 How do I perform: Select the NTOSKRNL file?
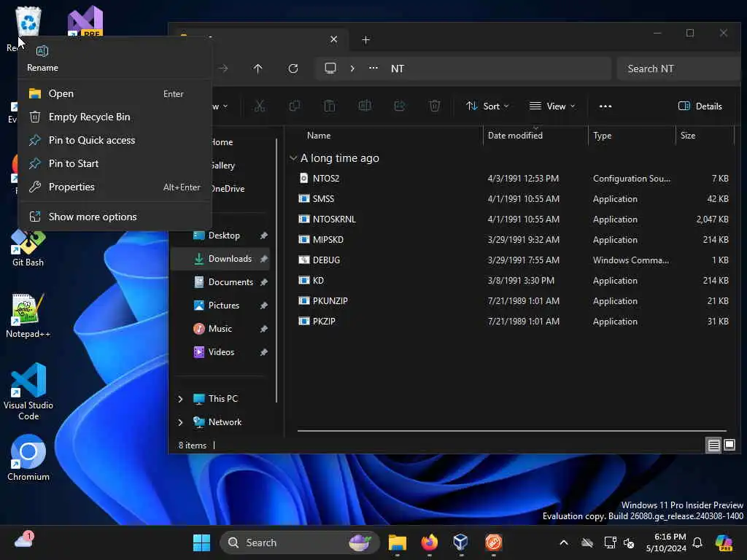[x=514, y=219]
